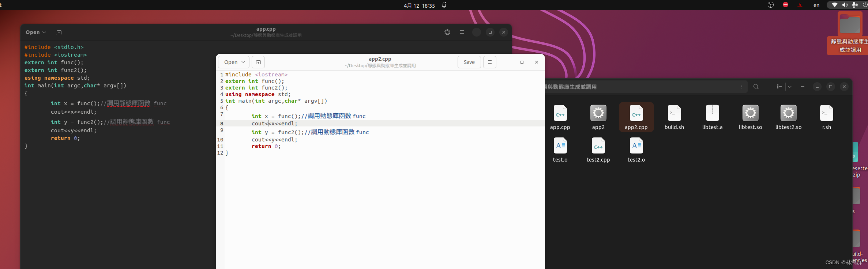Screen dimensions: 868x269
Task: Select the app2.cpp file in Files
Action: click(x=636, y=117)
